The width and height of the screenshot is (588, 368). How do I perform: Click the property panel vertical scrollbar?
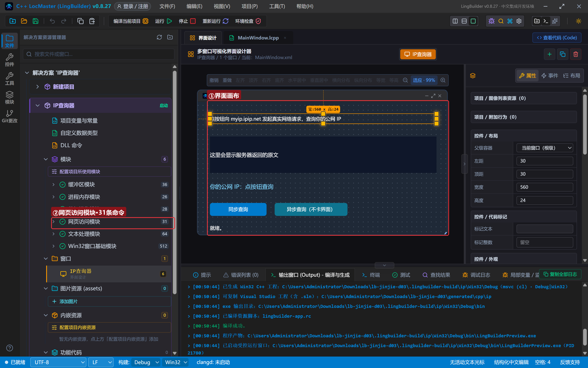(585, 124)
